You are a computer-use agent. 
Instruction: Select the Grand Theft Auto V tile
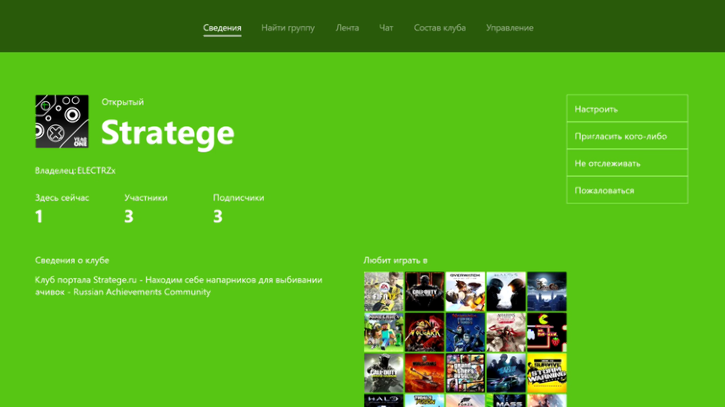tap(465, 373)
